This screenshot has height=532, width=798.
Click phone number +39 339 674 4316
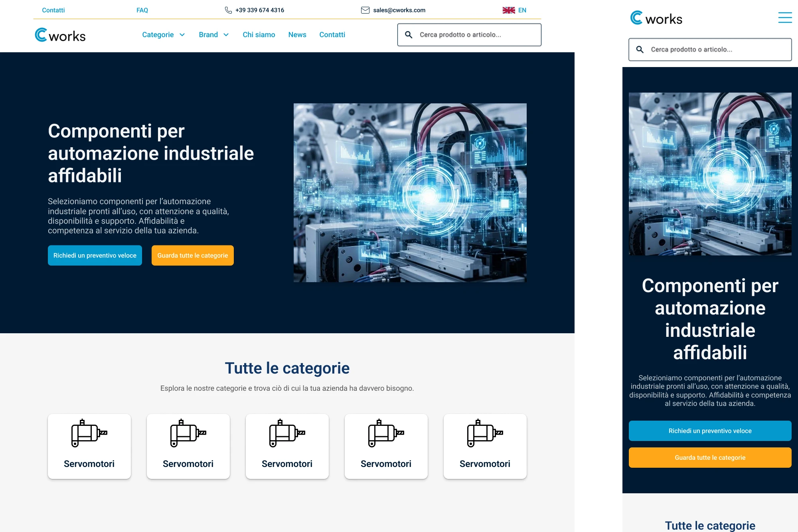point(260,10)
